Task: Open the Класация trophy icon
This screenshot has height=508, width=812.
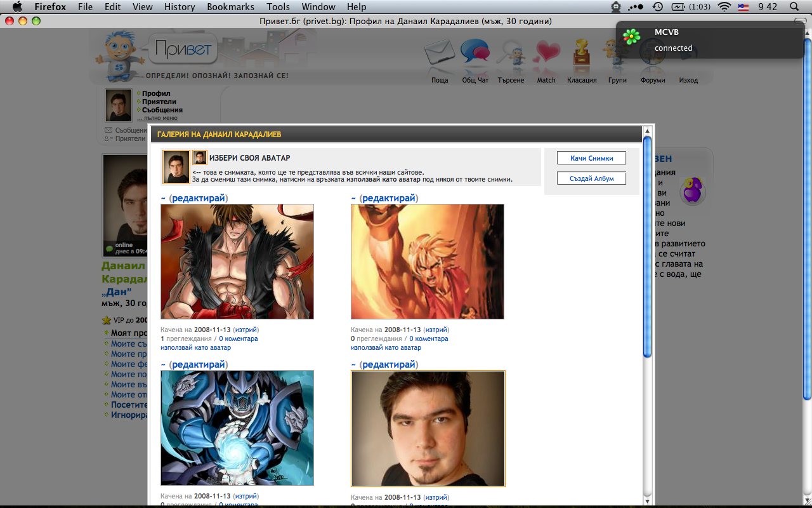Action: coord(581,52)
